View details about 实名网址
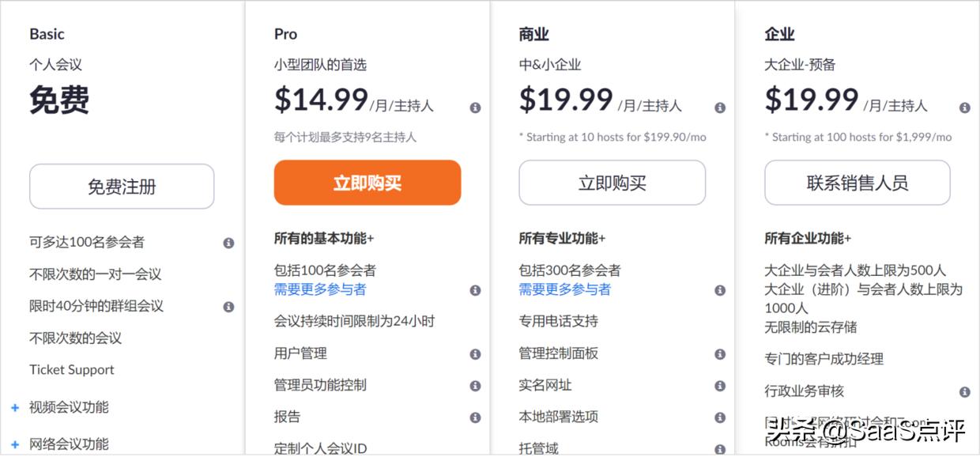This screenshot has width=980, height=457. (719, 385)
